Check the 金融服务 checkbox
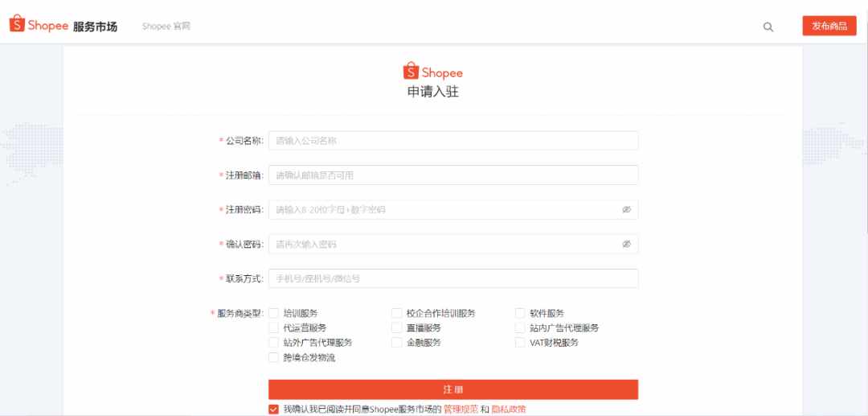 point(396,342)
